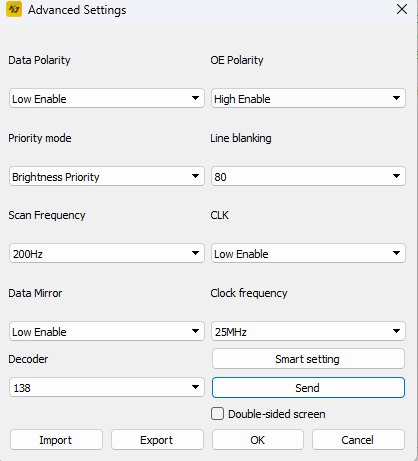The height and width of the screenshot is (461, 418).
Task: Click the OE Polarity label
Action: pos(237,60)
